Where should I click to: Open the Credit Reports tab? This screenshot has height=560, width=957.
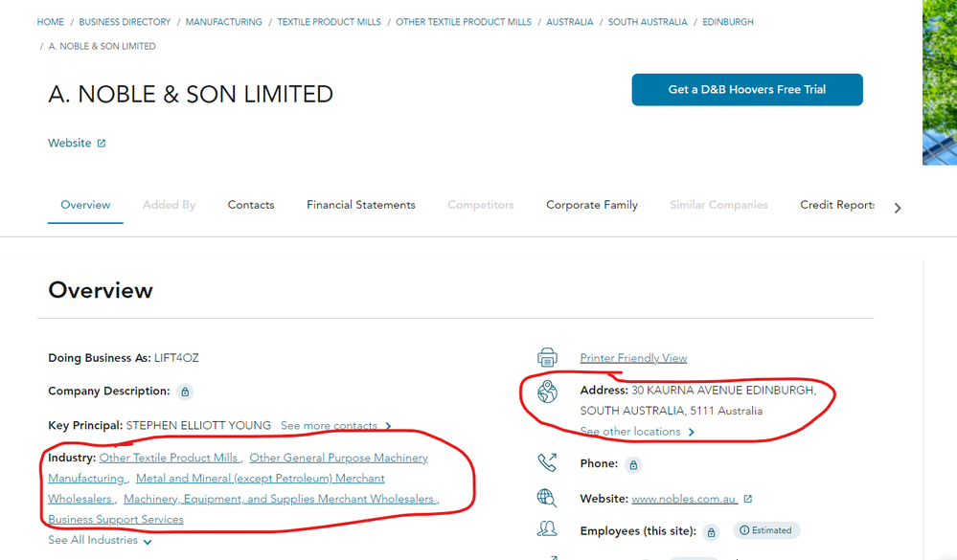click(x=837, y=205)
